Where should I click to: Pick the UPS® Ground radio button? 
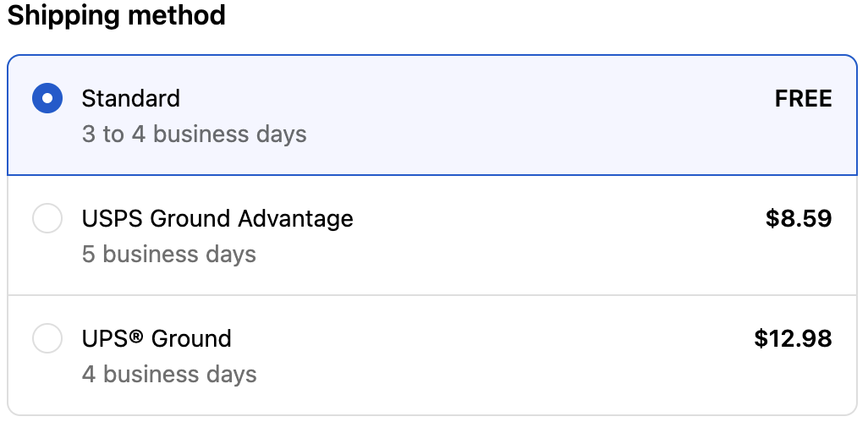click(x=47, y=339)
